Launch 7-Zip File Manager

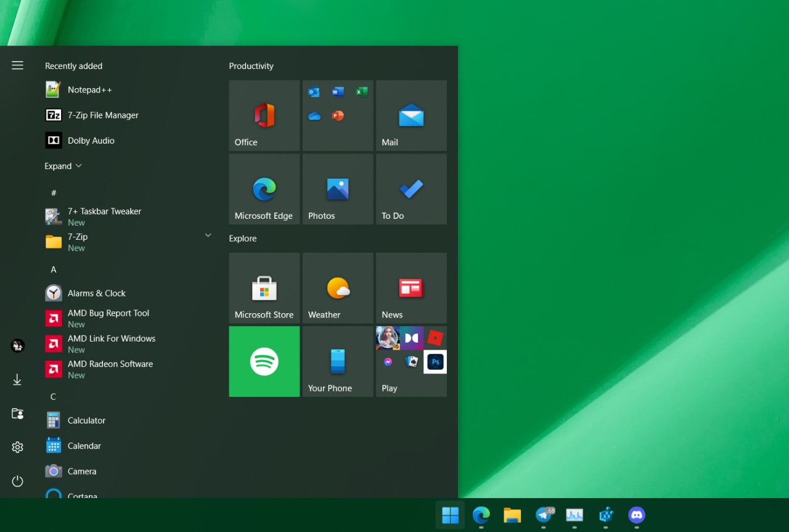(128, 115)
